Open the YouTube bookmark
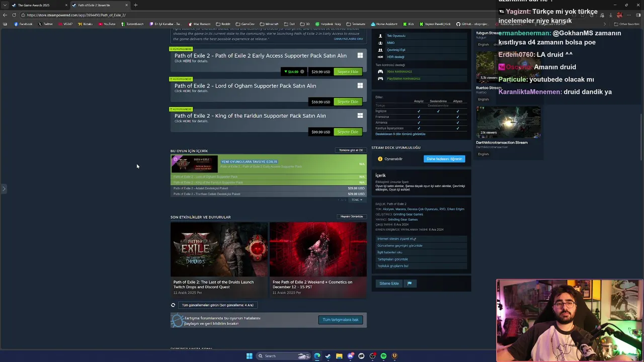The width and height of the screenshot is (644, 362). coord(107,24)
